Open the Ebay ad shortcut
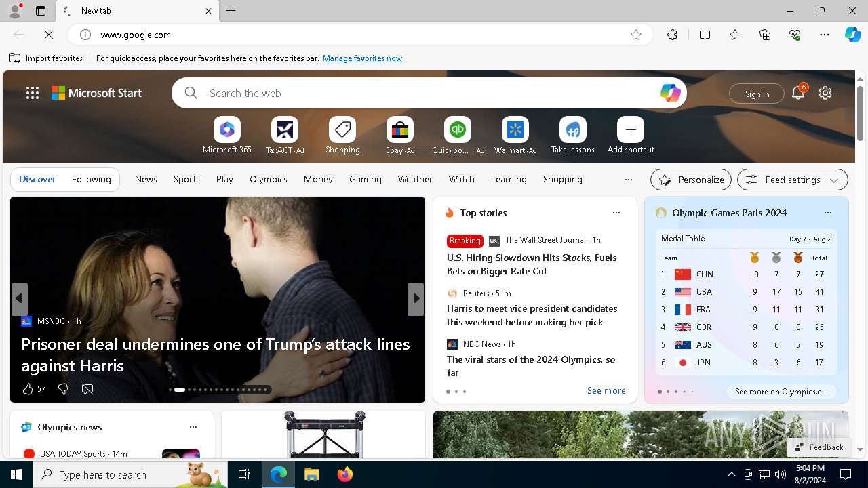This screenshot has height=488, width=868. [x=400, y=135]
